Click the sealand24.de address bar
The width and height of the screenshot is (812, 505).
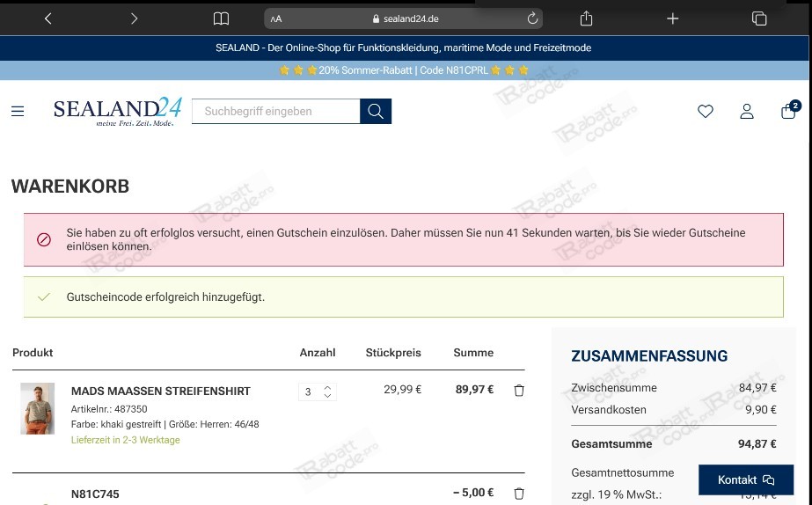click(x=404, y=18)
